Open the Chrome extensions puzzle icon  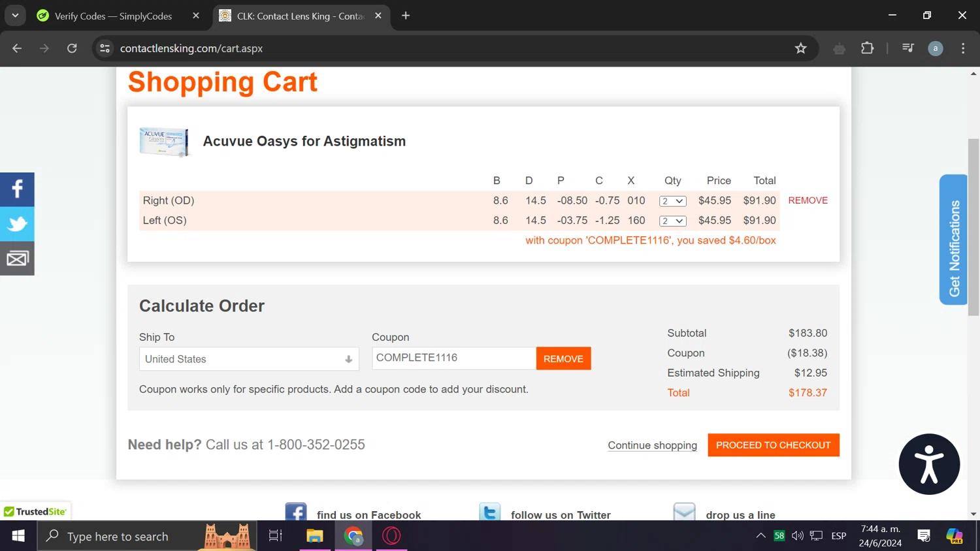868,48
